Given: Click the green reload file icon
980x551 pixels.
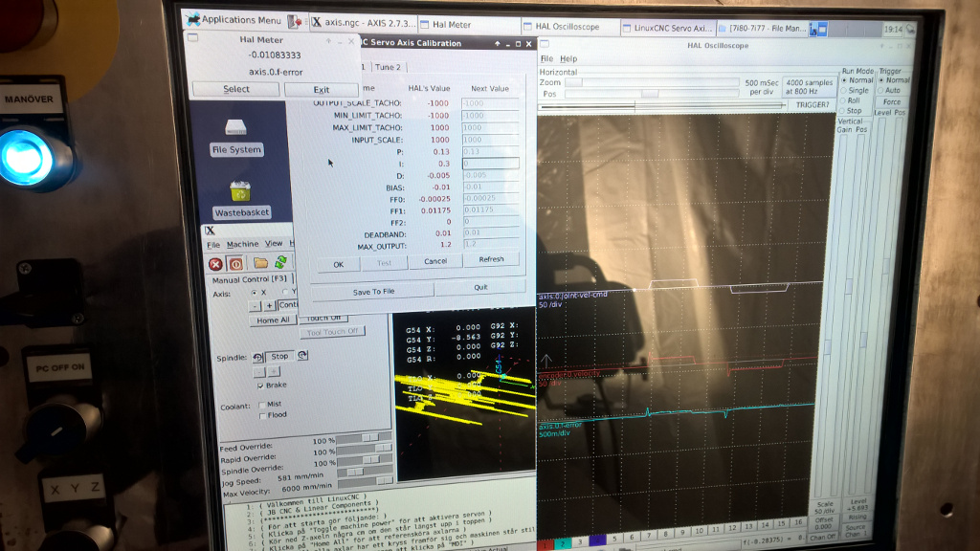Looking at the screenshot, I should click(x=280, y=262).
